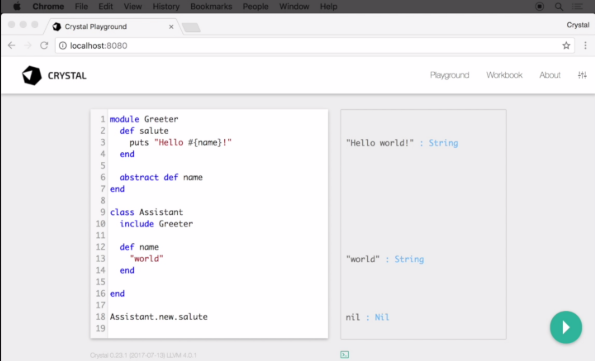The height and width of the screenshot is (361, 595).
Task: Click the 'def name' line
Action: coord(139,247)
